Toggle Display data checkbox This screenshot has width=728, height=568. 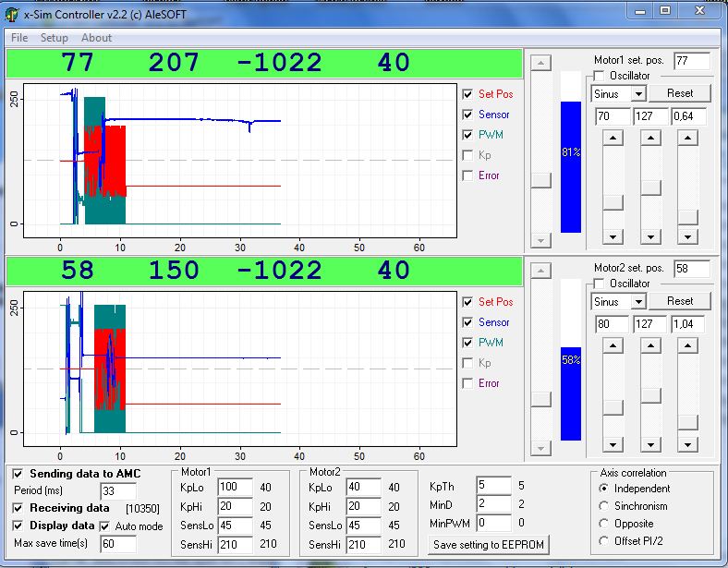pos(18,526)
